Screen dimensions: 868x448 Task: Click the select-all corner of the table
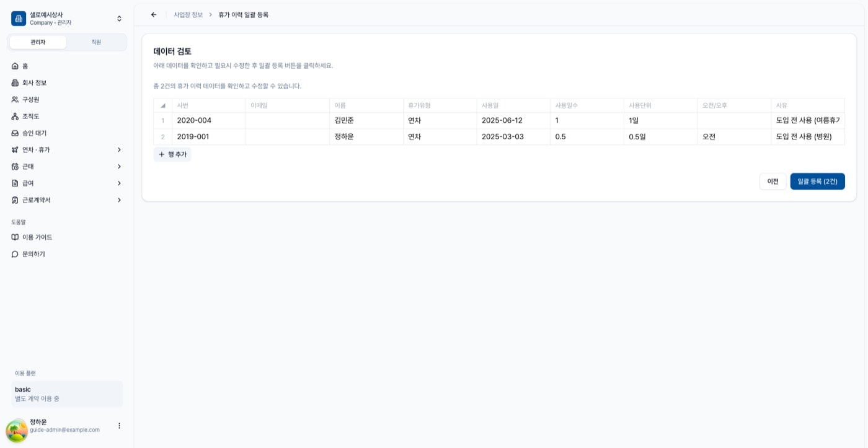pyautogui.click(x=163, y=105)
